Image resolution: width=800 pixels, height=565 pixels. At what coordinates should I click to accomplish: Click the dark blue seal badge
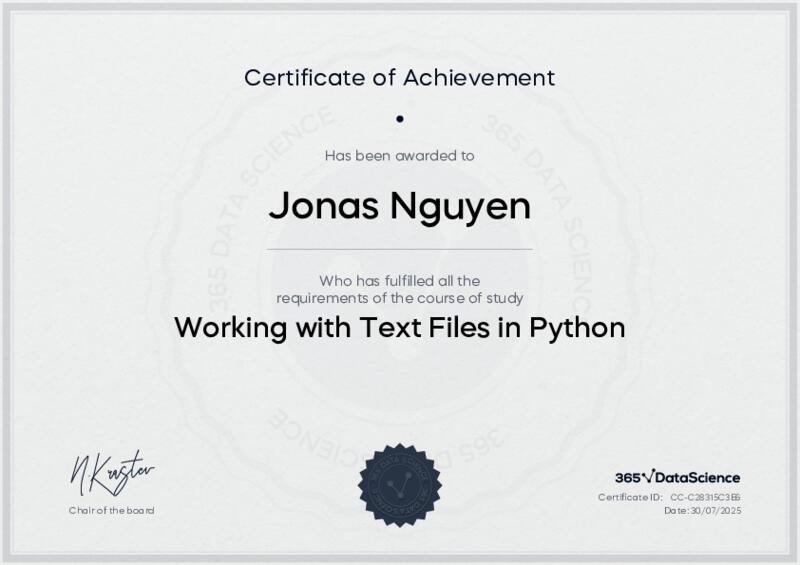pyautogui.click(x=399, y=485)
